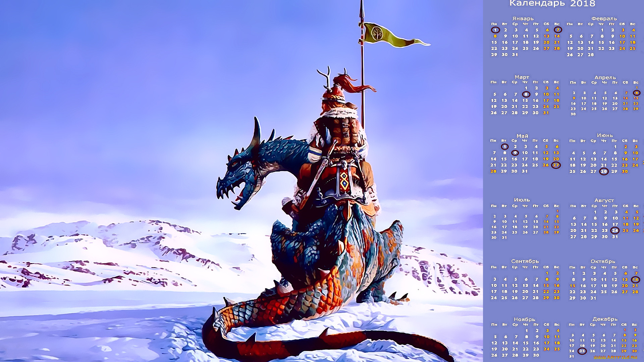The width and height of the screenshot is (644, 362).
Task: Select circled date 14 in Октябрь
Action: 635,280
